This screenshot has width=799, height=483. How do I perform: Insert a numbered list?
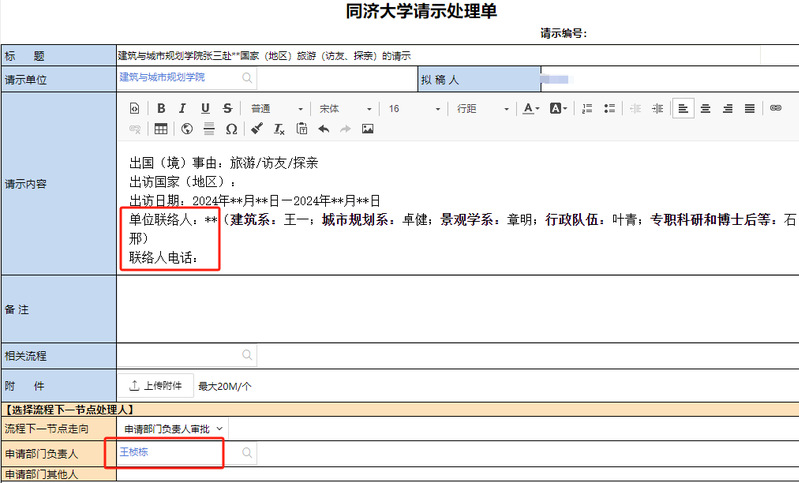click(x=587, y=108)
